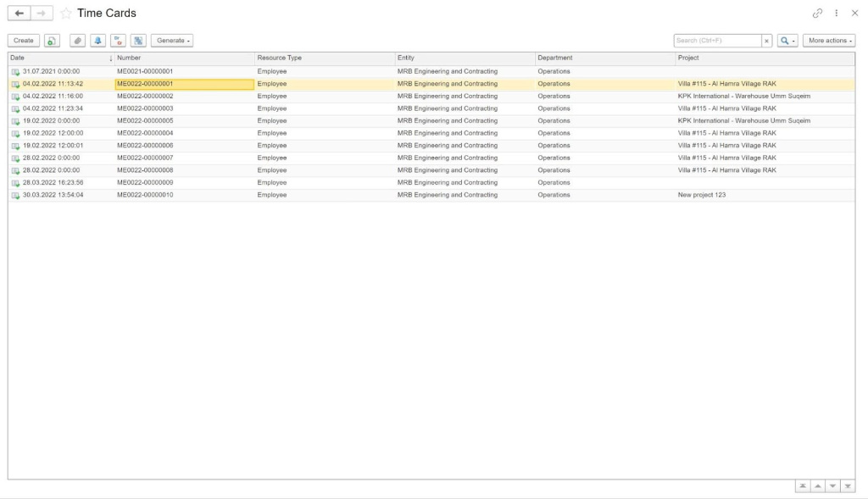The image size is (868, 499).
Task: Select number ME0022-00000006
Action: pyautogui.click(x=145, y=146)
